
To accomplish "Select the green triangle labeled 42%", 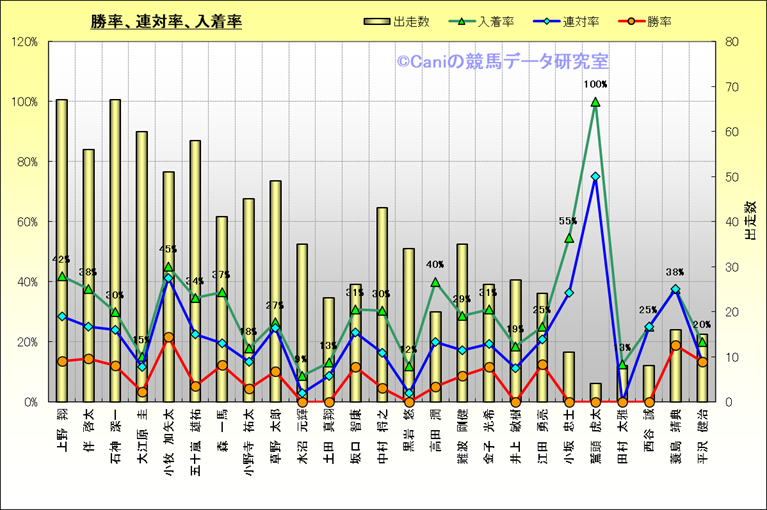I will click(x=62, y=276).
